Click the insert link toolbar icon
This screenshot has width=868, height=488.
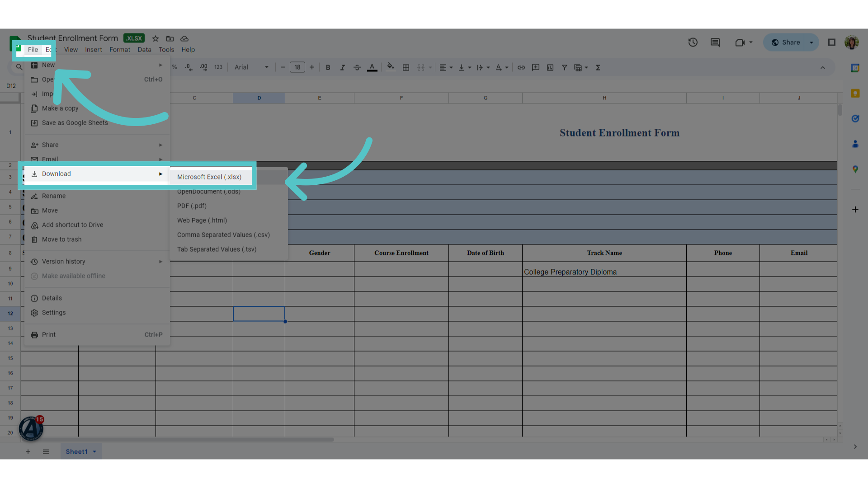[521, 68]
